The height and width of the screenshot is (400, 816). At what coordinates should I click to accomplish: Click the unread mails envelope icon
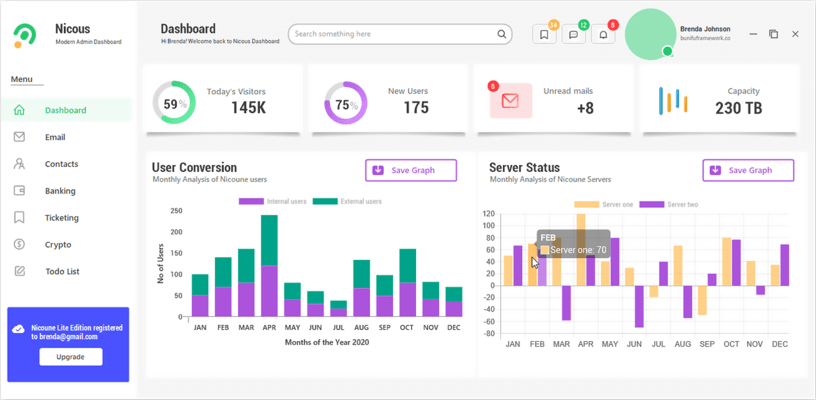(510, 101)
